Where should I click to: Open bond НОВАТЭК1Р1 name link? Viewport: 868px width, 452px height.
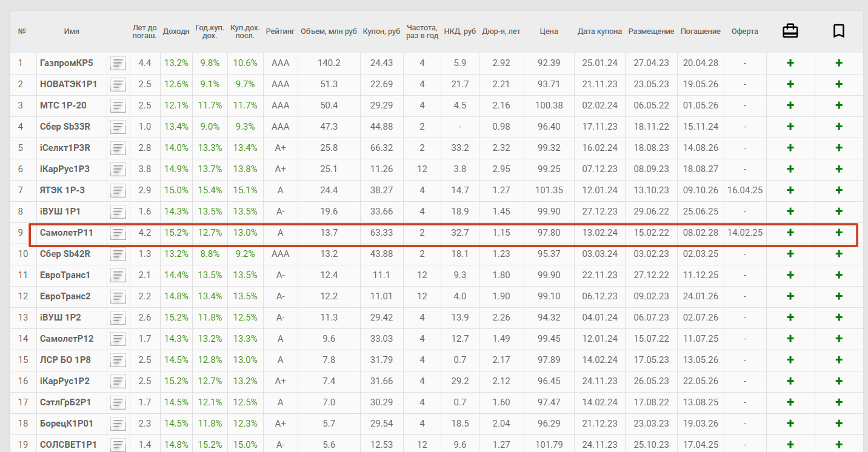68,84
